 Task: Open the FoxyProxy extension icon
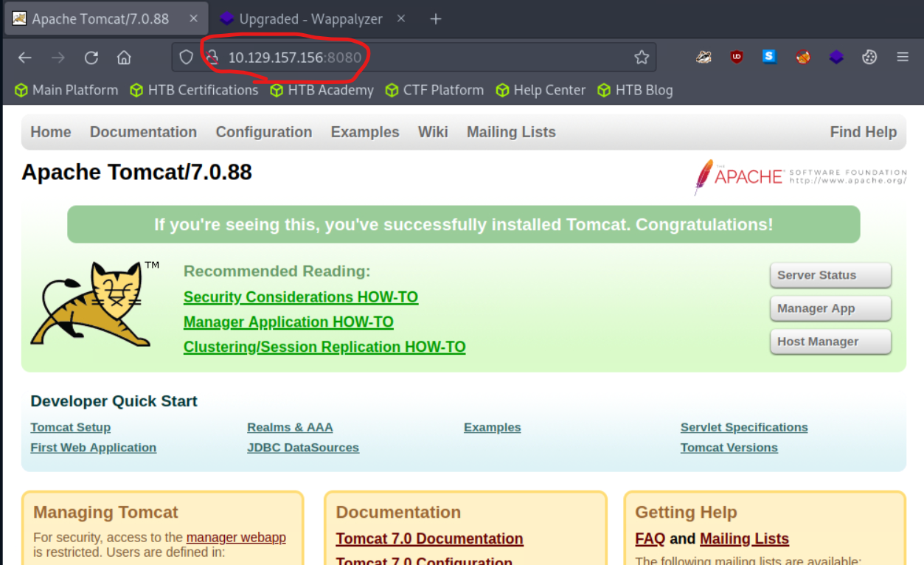[x=704, y=57]
